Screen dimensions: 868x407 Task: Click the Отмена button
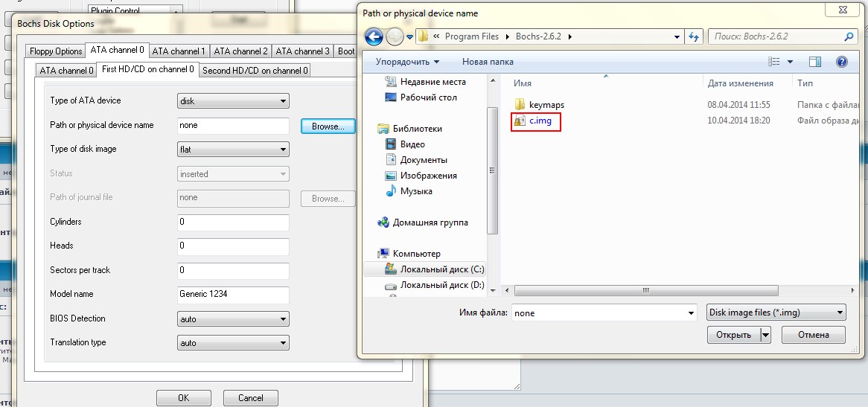813,335
